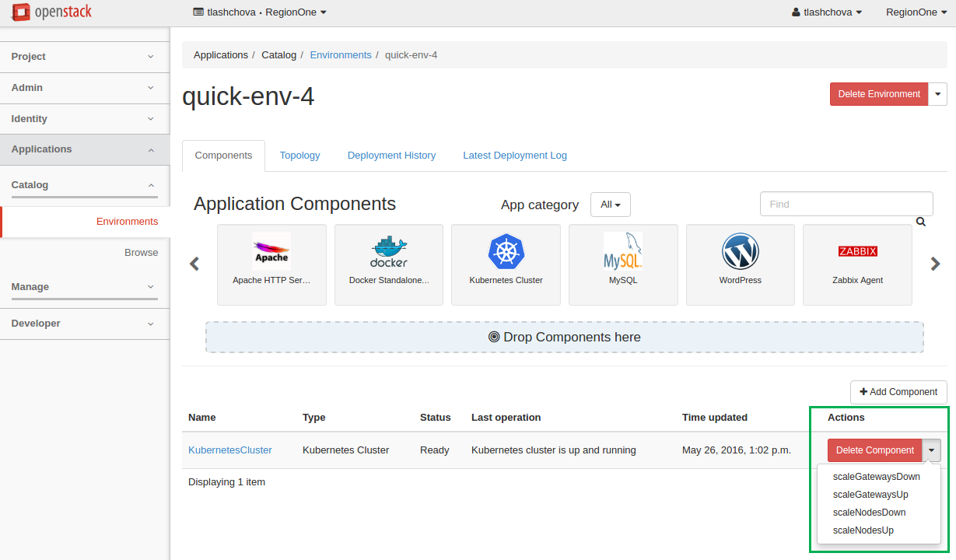Image resolution: width=956 pixels, height=560 pixels.
Task: Expand the Delete Environment dropdown caret
Action: click(x=937, y=94)
